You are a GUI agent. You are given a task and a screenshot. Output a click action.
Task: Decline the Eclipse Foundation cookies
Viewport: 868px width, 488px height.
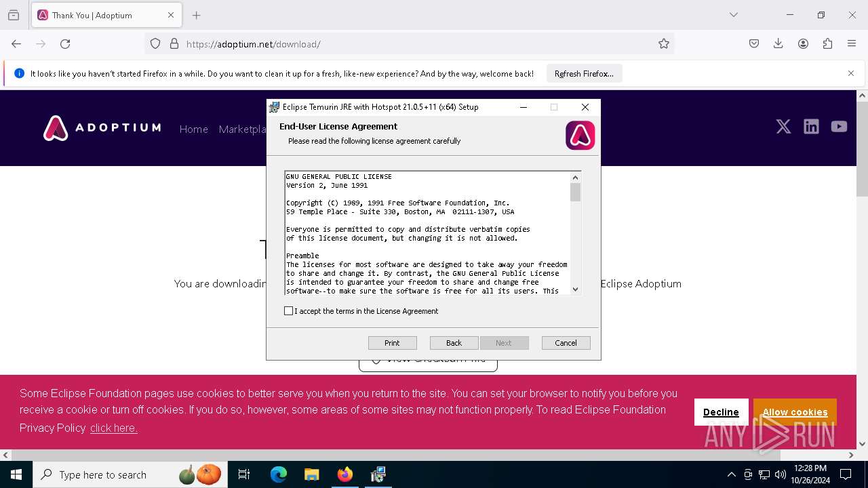(x=721, y=412)
